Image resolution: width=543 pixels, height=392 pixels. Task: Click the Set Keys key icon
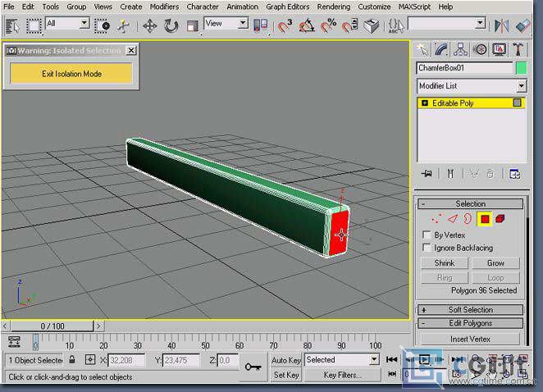(253, 367)
